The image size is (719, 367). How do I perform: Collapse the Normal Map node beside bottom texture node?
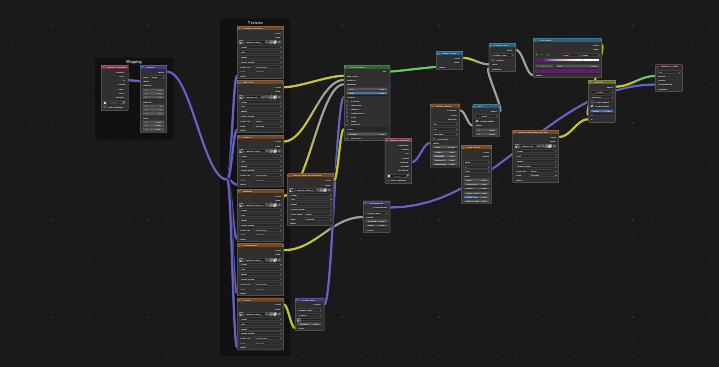(297, 300)
